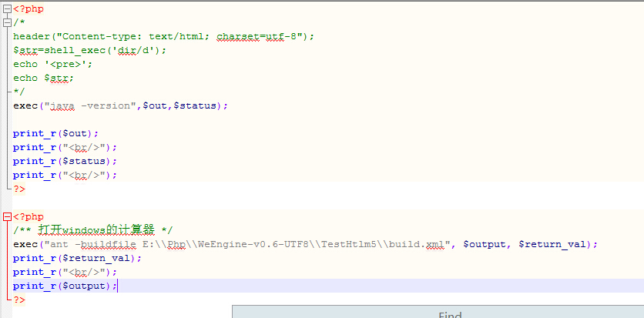Click the $str=shell_exec('dir/d'); line
This screenshot has height=318, width=644.
coord(90,51)
